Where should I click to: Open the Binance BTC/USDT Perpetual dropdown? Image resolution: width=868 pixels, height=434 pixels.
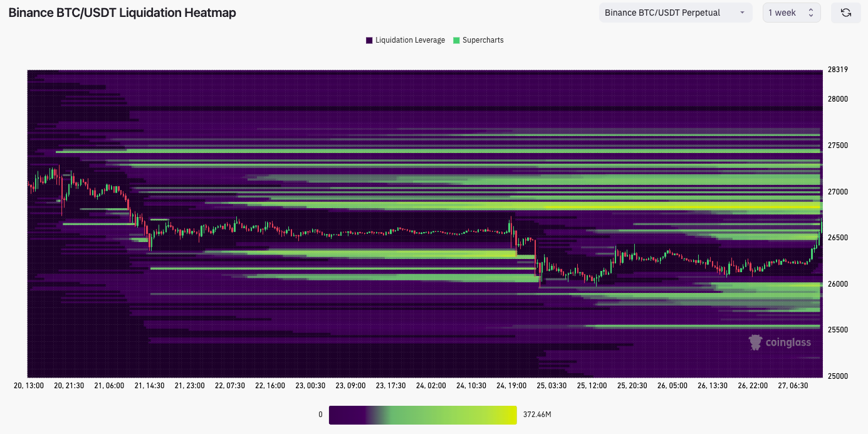click(675, 13)
